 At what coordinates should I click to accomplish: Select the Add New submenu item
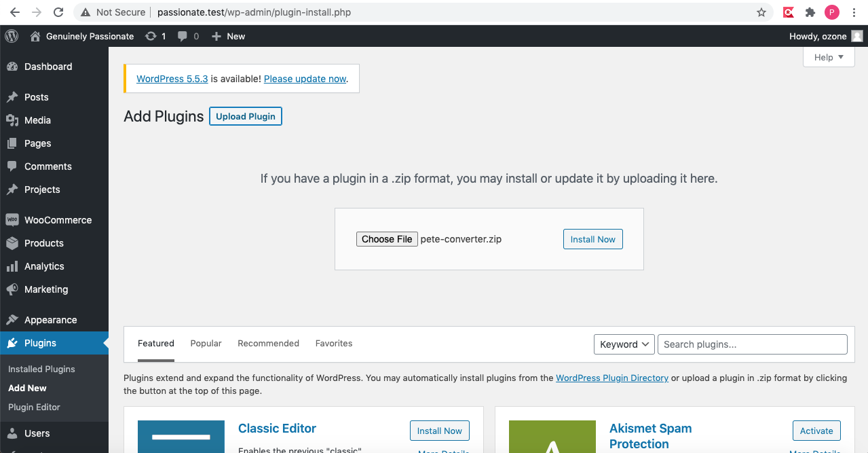click(x=27, y=388)
